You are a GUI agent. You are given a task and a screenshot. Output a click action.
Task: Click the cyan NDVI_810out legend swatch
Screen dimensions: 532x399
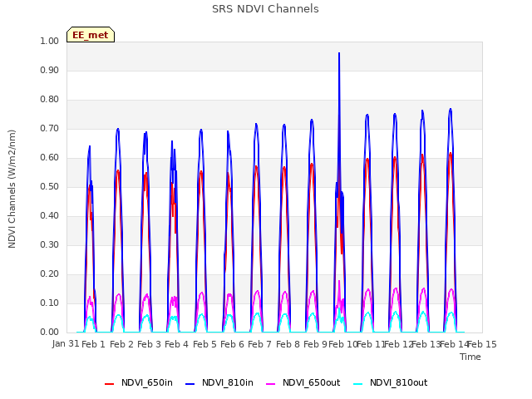[358, 384]
